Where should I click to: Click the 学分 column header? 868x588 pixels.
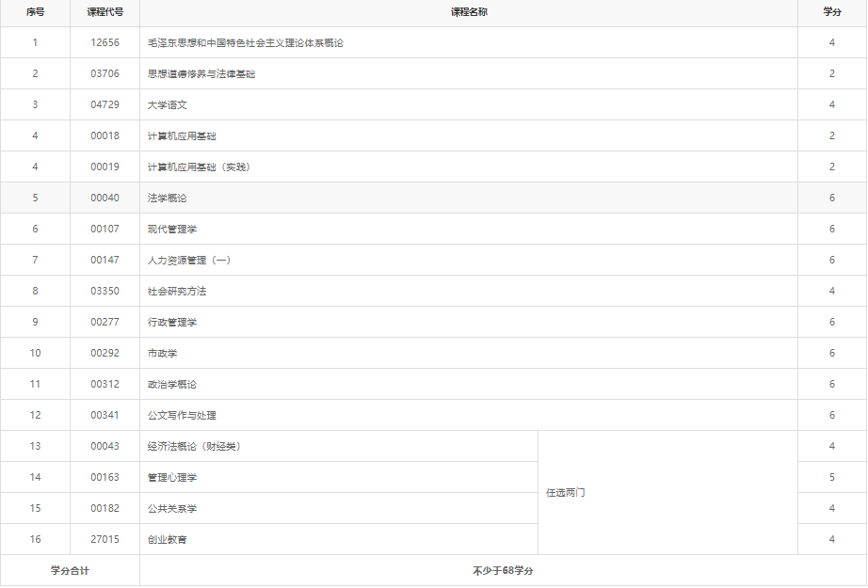[x=832, y=12]
